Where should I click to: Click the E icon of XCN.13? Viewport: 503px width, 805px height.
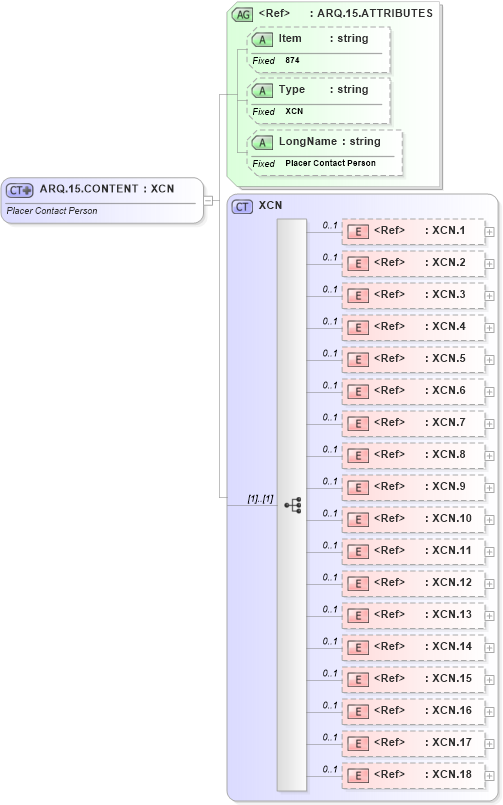358,616
